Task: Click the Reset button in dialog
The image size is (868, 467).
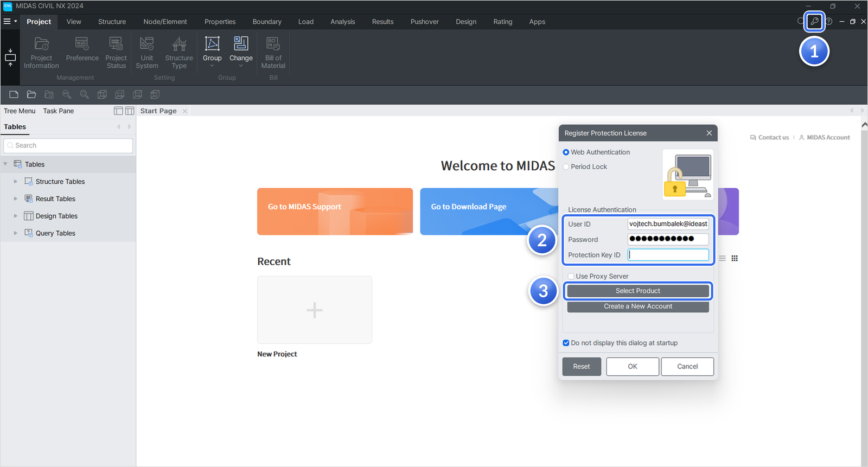Action: click(582, 367)
